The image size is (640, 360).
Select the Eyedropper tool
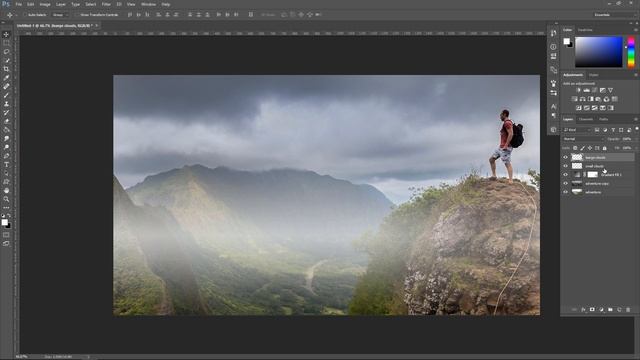coord(6,78)
